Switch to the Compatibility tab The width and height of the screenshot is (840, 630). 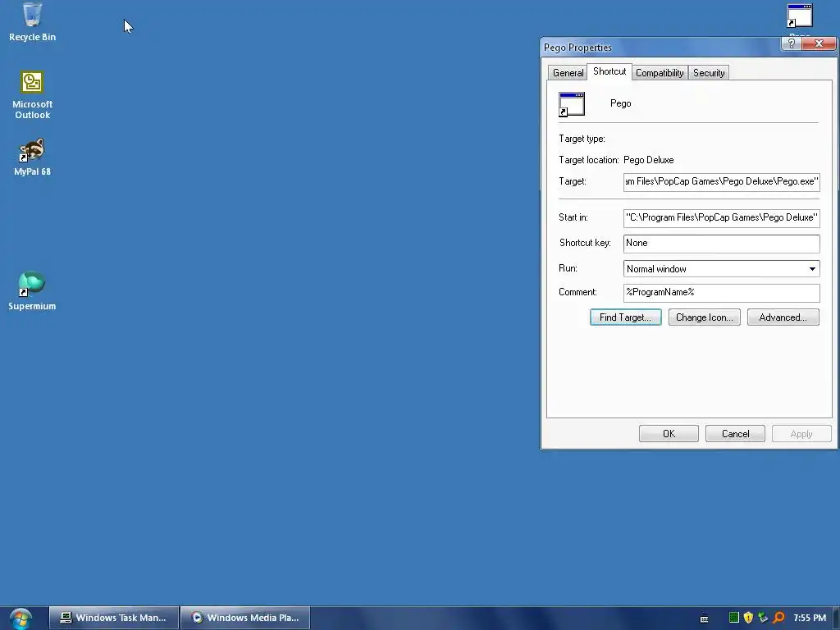pyautogui.click(x=660, y=73)
